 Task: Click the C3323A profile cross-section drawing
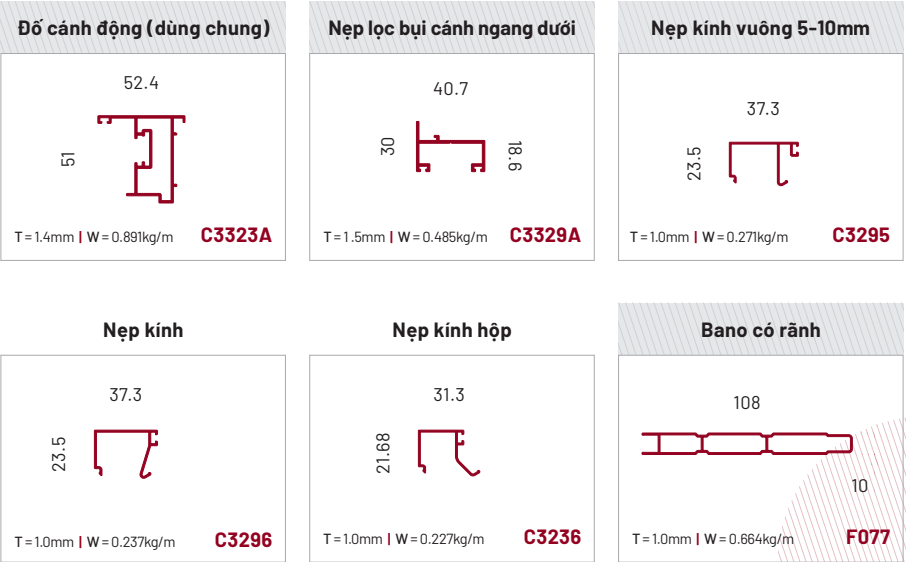(x=142, y=157)
